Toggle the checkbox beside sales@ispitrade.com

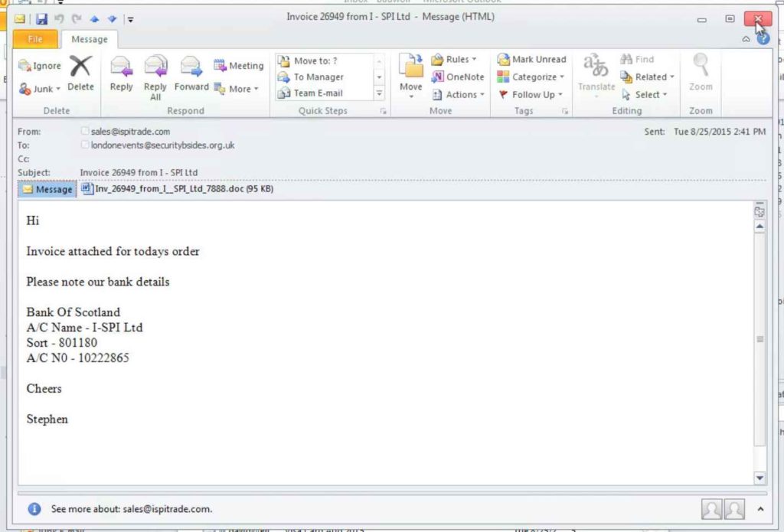pyautogui.click(x=84, y=131)
